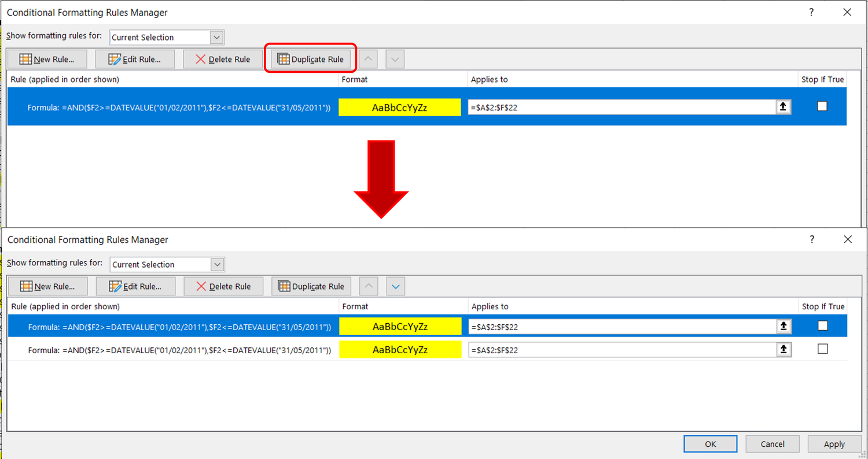Screen dimensions: 868x459
Task: Check Stop If True on the first duplicated rule
Action: pyautogui.click(x=823, y=325)
